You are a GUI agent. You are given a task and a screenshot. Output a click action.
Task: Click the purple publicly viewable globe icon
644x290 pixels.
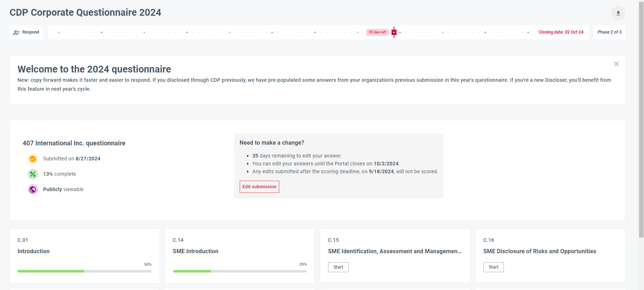coord(33,189)
